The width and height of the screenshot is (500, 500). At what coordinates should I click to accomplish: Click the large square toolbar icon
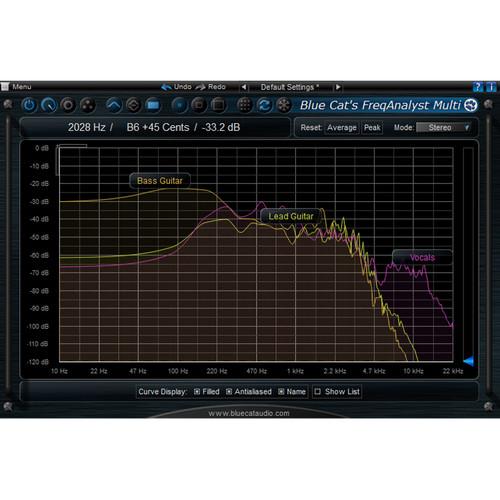219,105
